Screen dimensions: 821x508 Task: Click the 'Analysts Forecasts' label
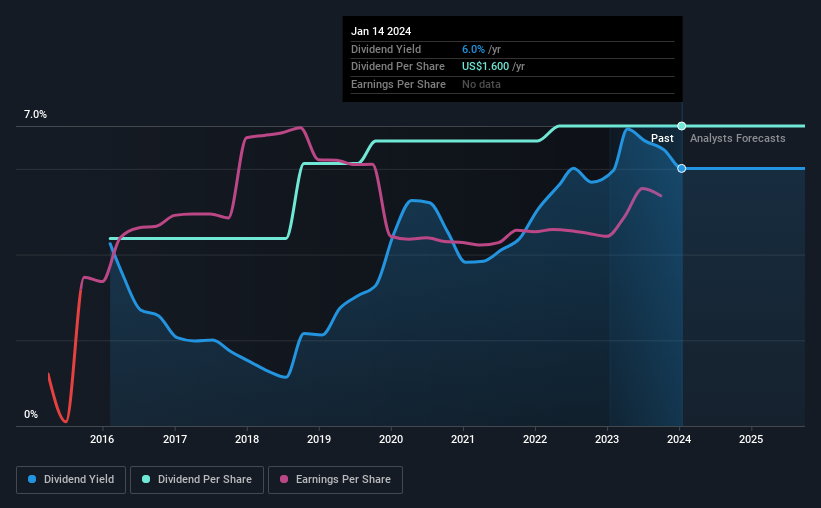click(x=738, y=138)
